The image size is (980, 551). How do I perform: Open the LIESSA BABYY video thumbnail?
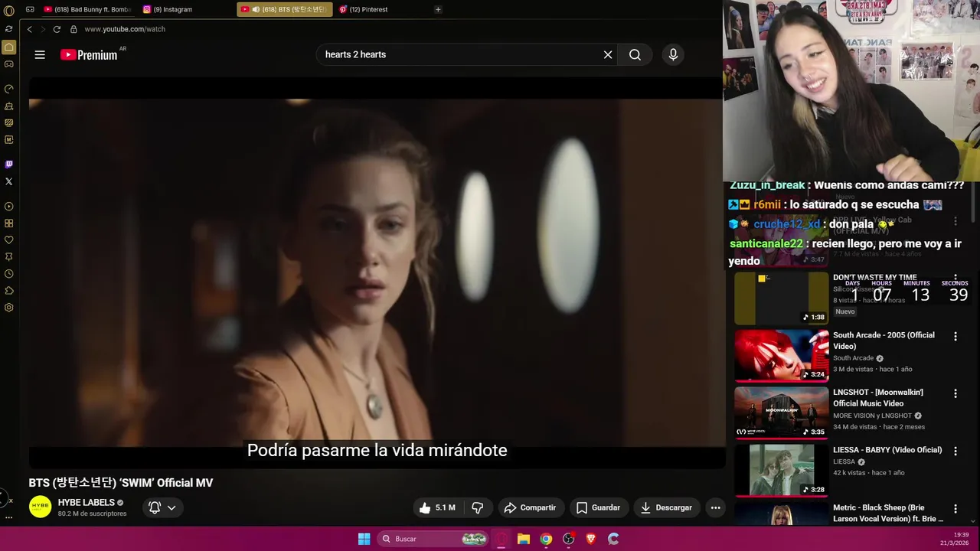tap(781, 470)
